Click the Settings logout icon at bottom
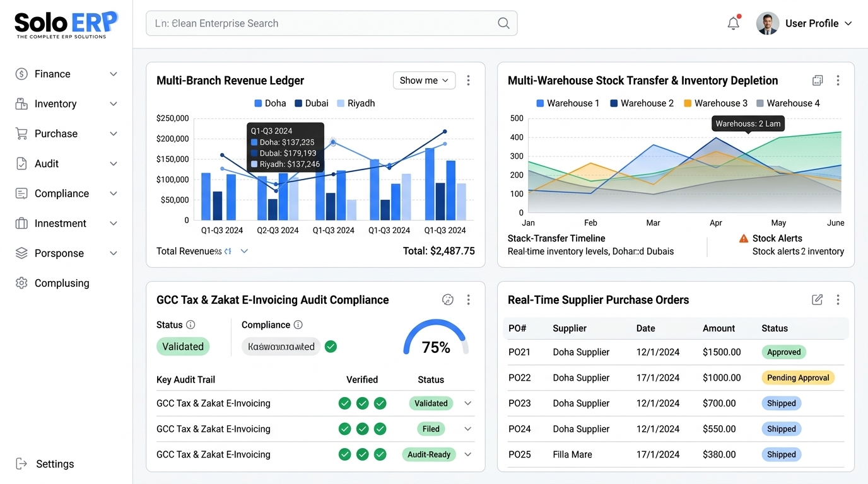This screenshot has height=484, width=868. coord(21,464)
